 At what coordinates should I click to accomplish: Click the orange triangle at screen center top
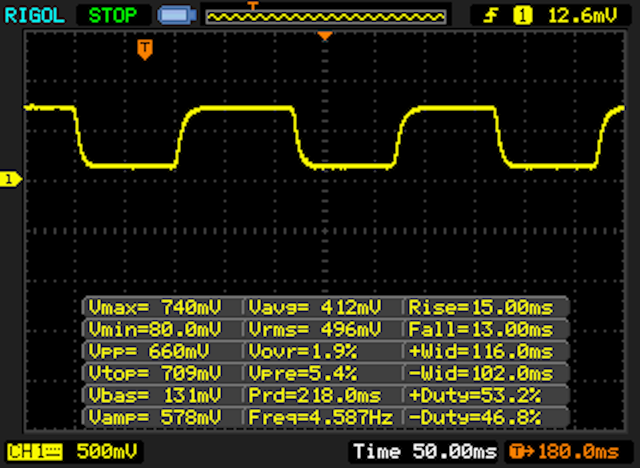point(325,36)
